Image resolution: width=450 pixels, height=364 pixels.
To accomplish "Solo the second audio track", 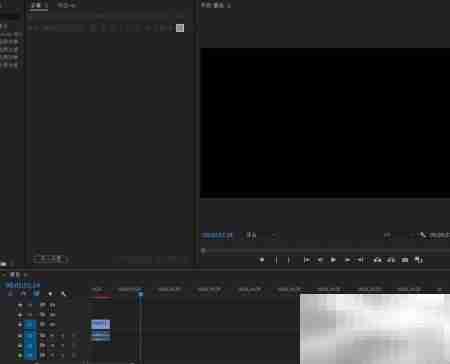I will 62,346.
